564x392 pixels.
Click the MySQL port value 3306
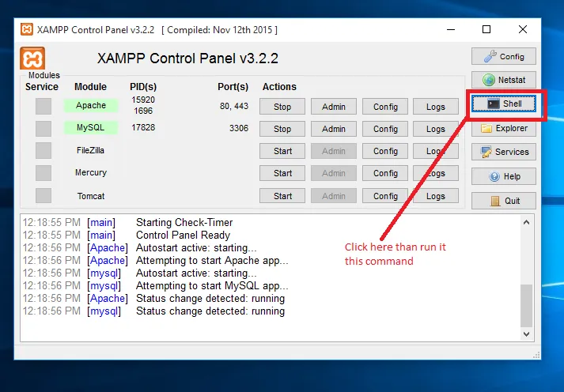click(239, 128)
